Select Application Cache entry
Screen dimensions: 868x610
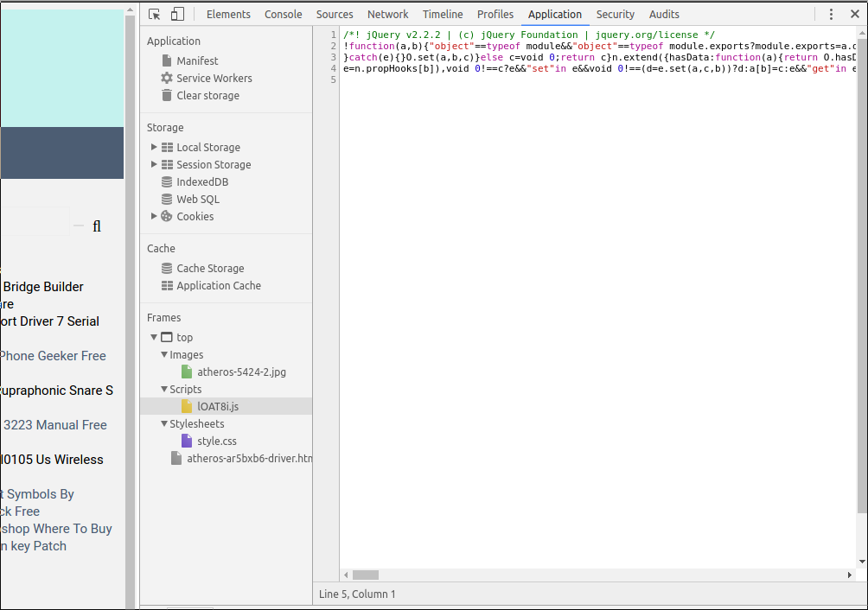(219, 285)
